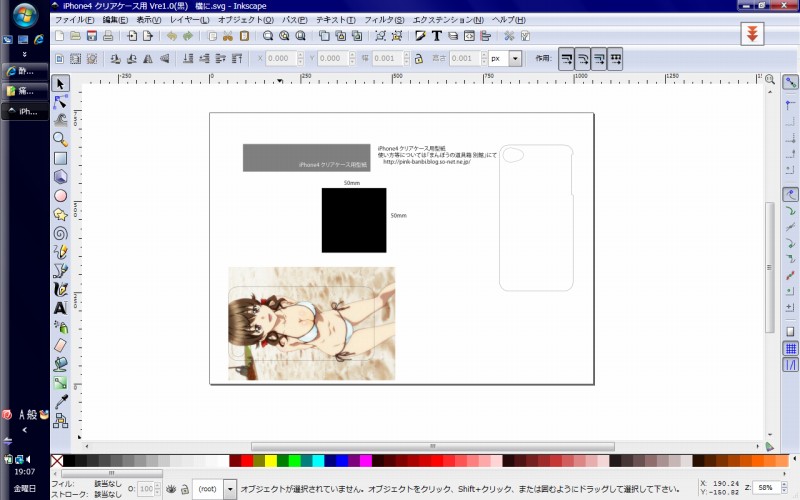800x500 pixels.
Task: Click the zoom percentage stepper
Action: (784, 487)
